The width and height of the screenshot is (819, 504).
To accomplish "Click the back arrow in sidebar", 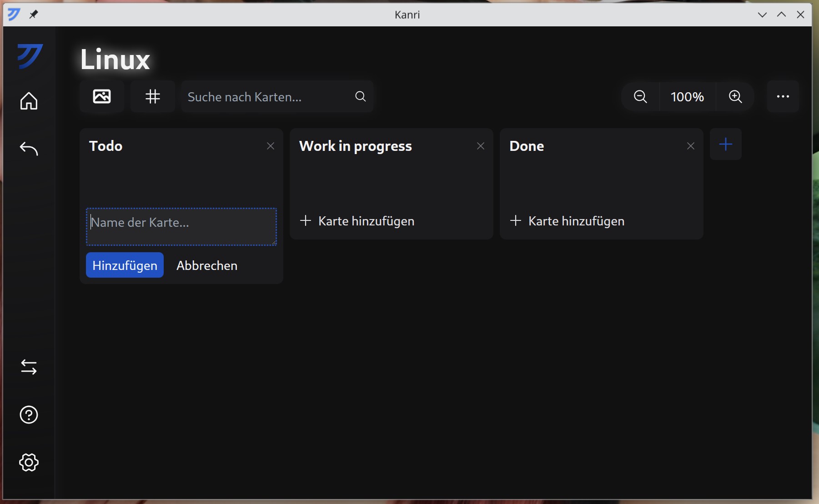I will point(29,149).
